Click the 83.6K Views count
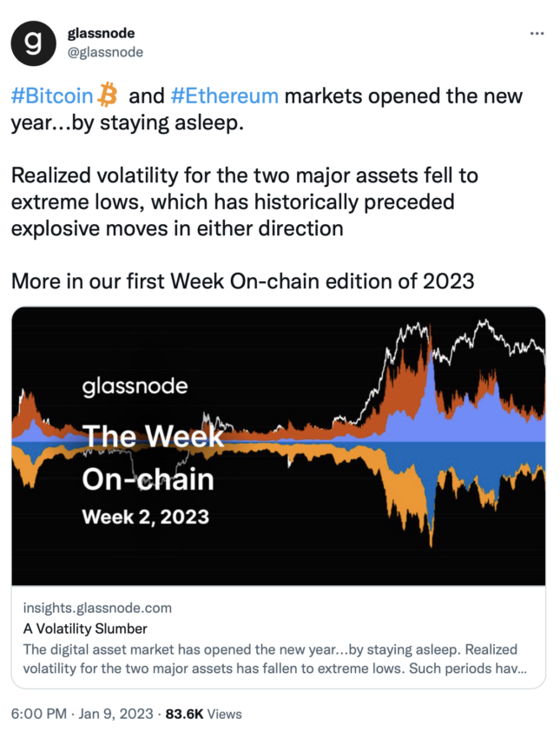Viewport: 560px width, 738px height. (203, 714)
